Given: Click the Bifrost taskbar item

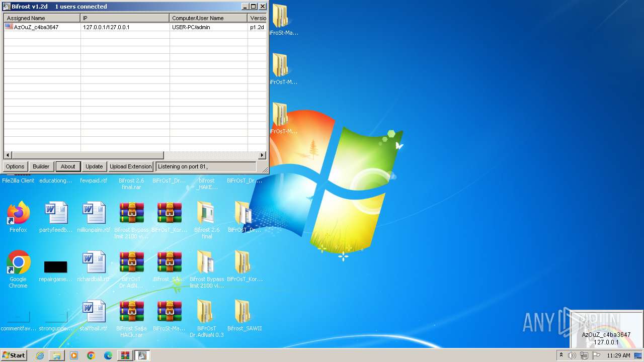Looking at the screenshot, I should pos(142,355).
